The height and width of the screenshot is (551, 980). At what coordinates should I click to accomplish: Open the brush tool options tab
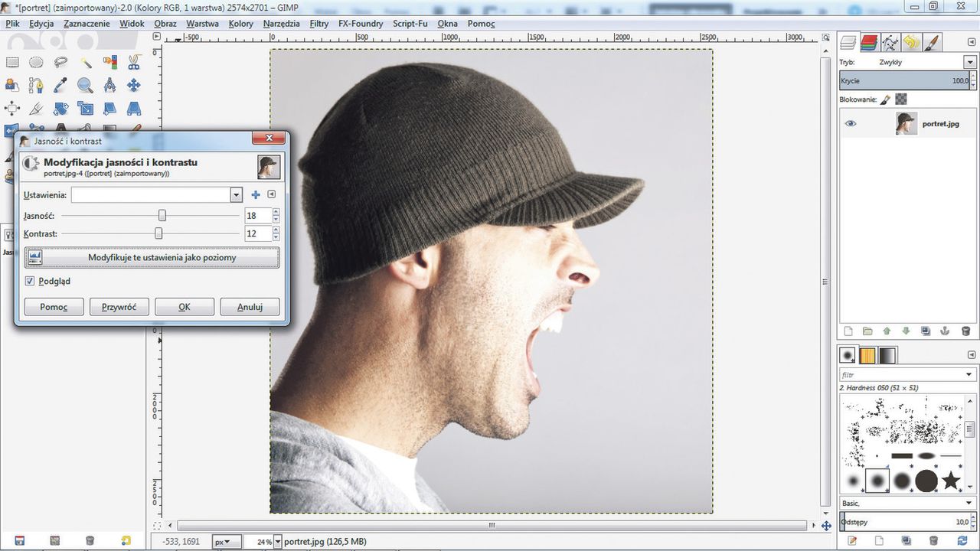(x=932, y=42)
